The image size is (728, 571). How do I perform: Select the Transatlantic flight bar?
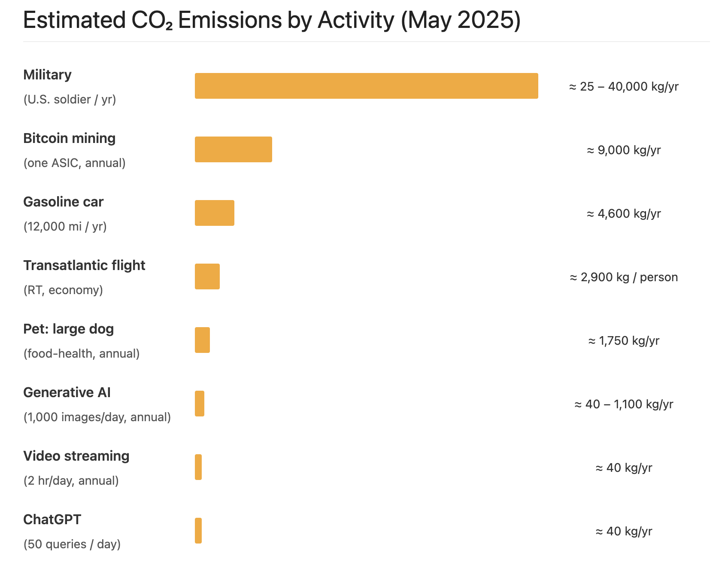(x=207, y=276)
